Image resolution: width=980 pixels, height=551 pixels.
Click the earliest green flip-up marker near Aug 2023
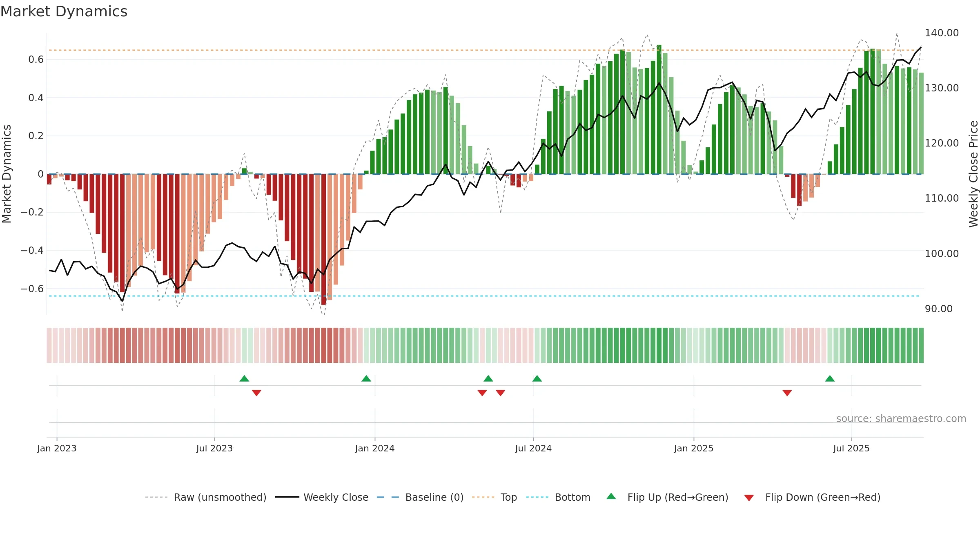click(x=244, y=378)
